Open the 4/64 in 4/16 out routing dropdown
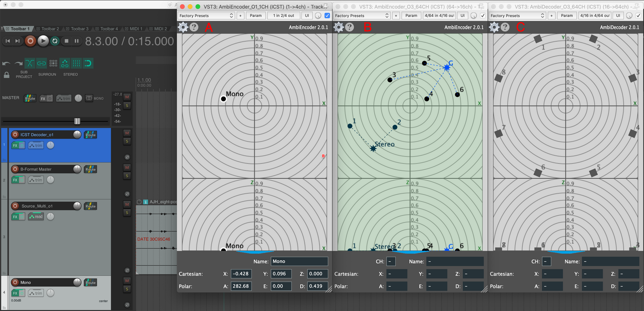644x311 pixels. [x=439, y=15]
